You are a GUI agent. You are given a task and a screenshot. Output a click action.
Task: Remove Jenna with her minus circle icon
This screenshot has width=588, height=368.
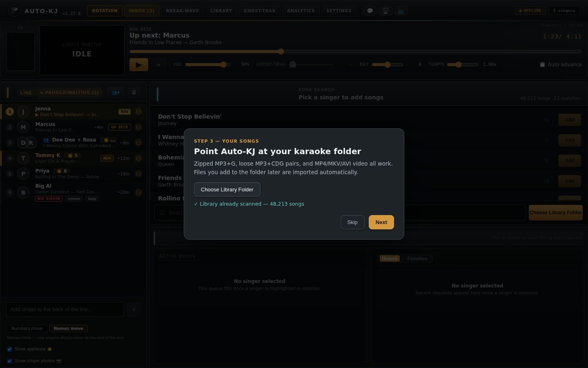(138, 112)
